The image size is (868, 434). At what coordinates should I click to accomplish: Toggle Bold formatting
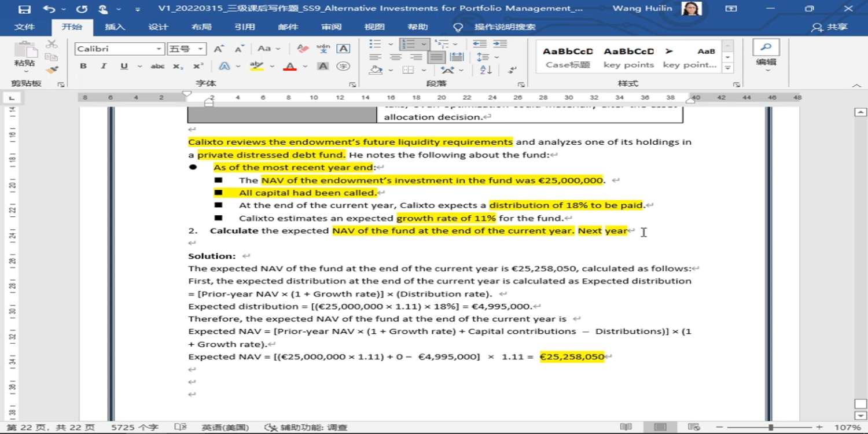coord(83,67)
